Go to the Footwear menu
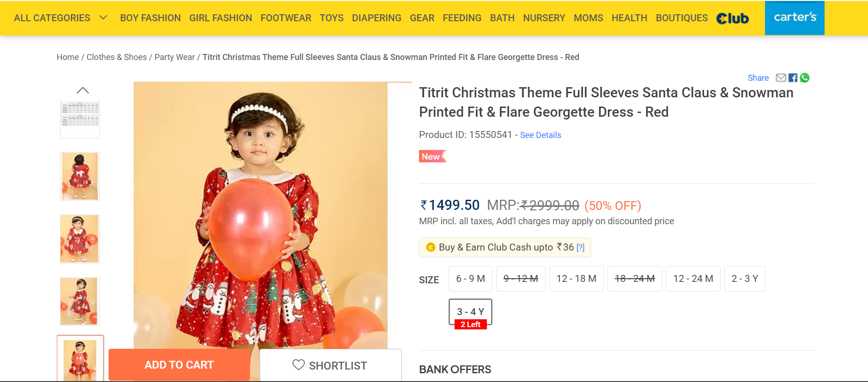Screen dimensions: 868x382 tap(285, 18)
